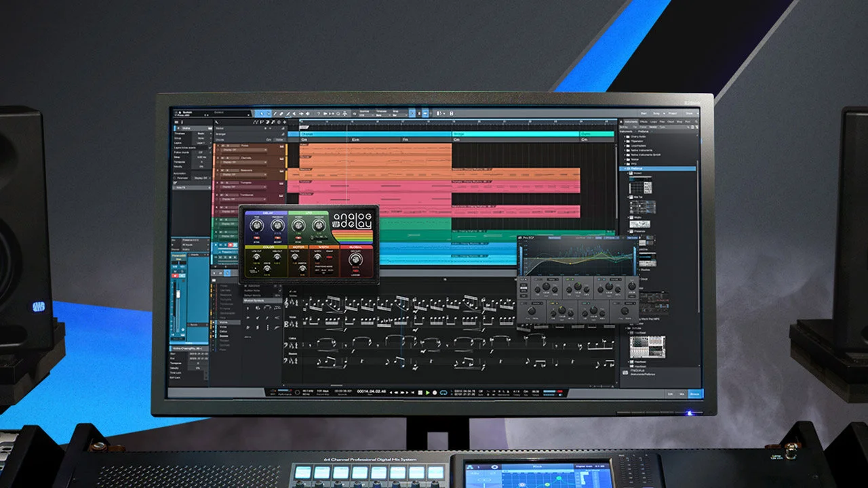Click the Width knob in Analog Delay
The width and height of the screenshot is (868, 488).
point(317,256)
